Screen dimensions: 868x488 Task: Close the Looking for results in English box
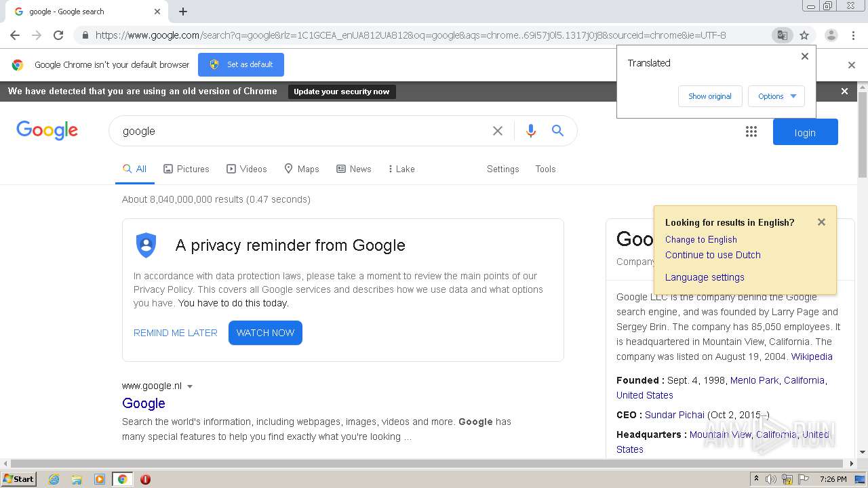[821, 222]
